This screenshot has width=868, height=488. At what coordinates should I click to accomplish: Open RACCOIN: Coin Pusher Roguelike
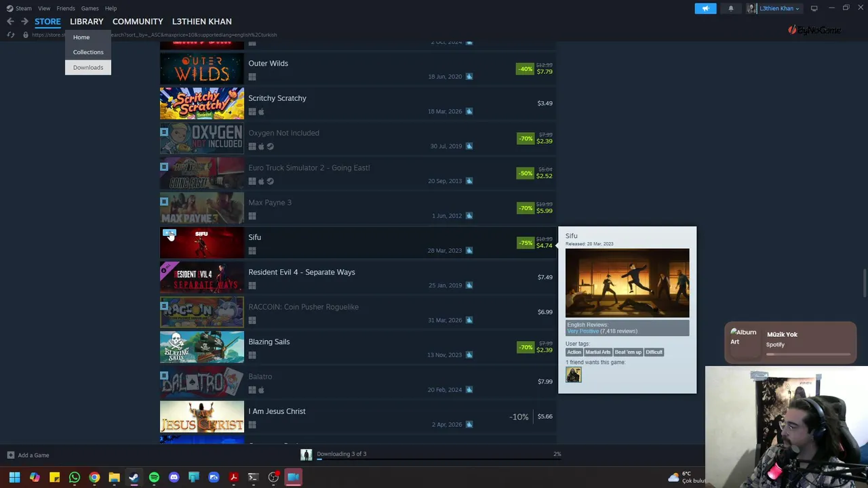[357, 312]
